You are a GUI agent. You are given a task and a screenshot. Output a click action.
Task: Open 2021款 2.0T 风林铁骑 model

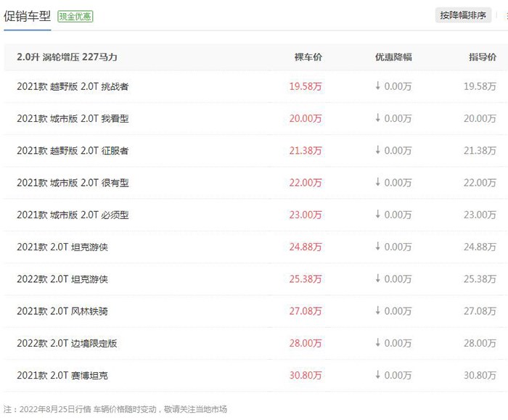pos(62,311)
